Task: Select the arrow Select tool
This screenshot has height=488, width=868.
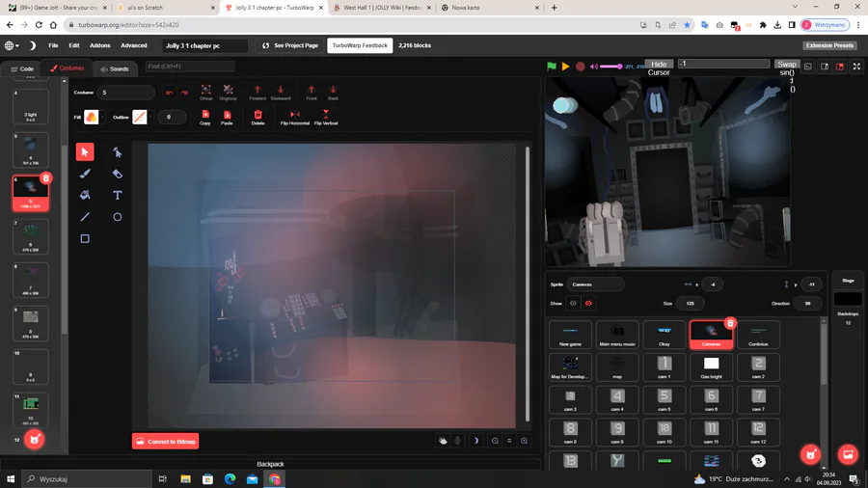Action: (x=85, y=151)
